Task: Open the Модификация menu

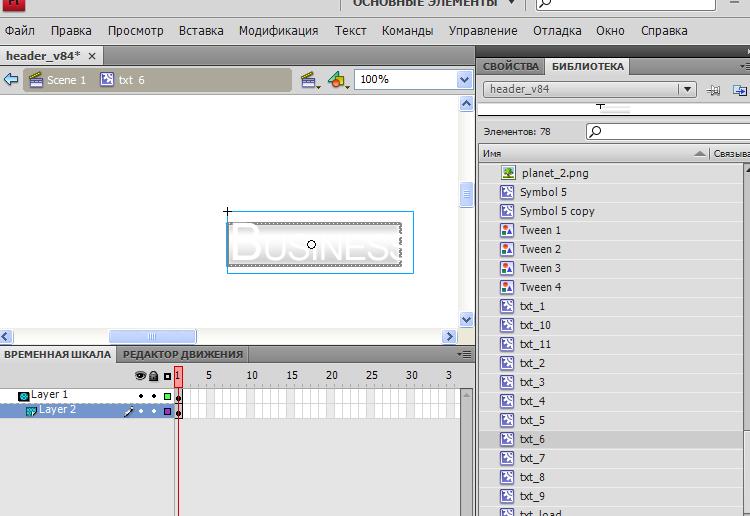Action: pos(278,31)
